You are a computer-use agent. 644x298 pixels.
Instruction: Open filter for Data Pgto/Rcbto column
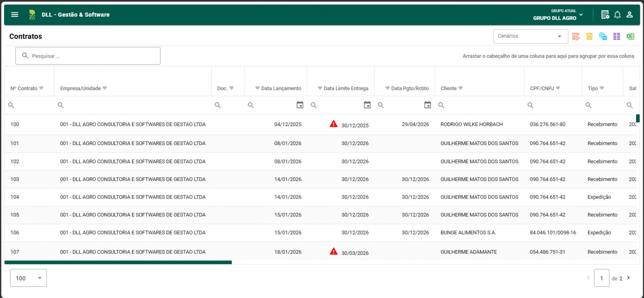pyautogui.click(x=387, y=88)
